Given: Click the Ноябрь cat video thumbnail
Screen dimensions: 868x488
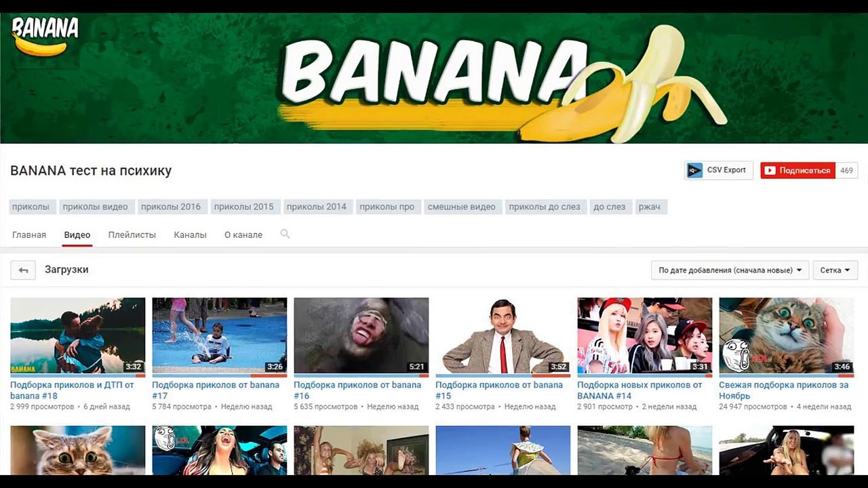Looking at the screenshot, I should click(786, 336).
